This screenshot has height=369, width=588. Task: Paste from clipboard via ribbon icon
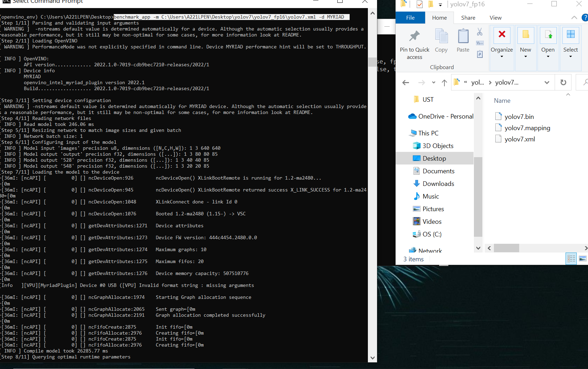coord(462,40)
